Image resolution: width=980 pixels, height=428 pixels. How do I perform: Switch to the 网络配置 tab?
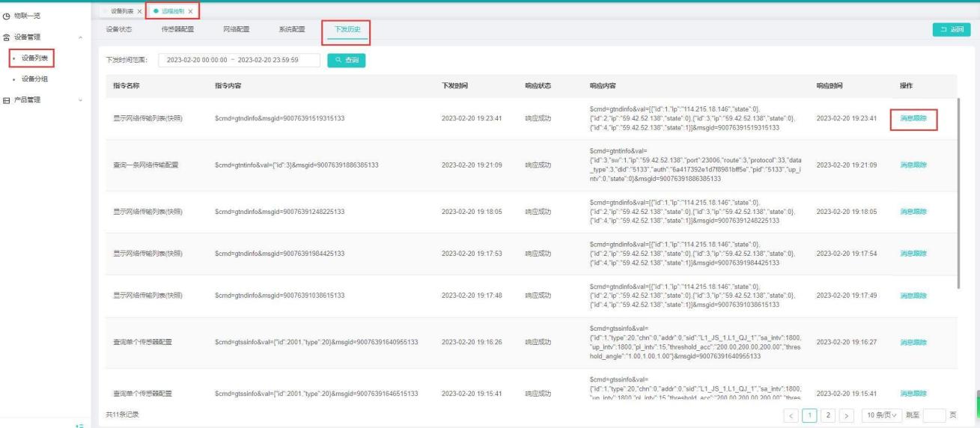[236, 29]
